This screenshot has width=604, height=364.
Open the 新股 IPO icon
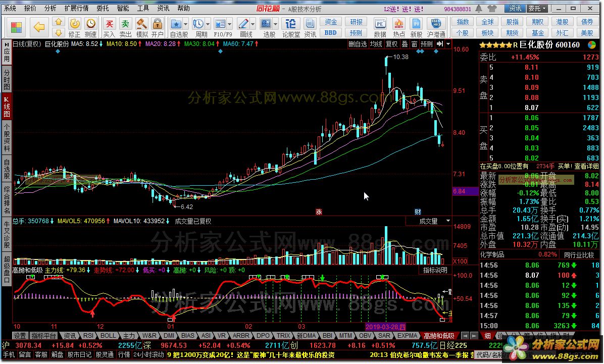click(x=416, y=24)
